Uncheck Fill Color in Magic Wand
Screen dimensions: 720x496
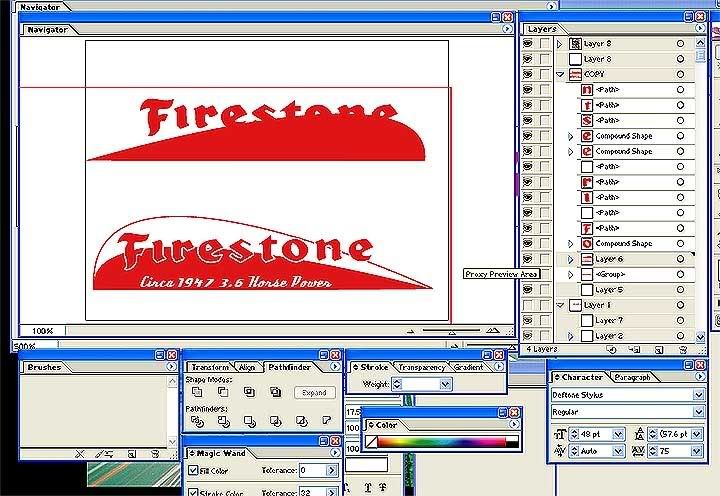(193, 470)
